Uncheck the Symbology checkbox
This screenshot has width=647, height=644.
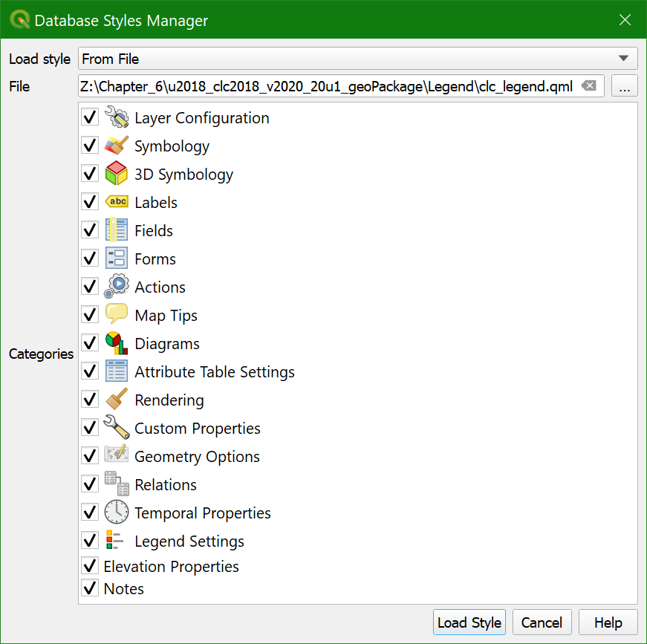tap(90, 146)
